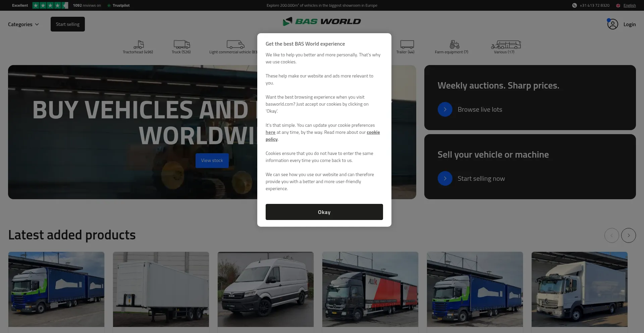The image size is (644, 333).
Task: Select the Various vehicles icon
Action: coord(505,45)
